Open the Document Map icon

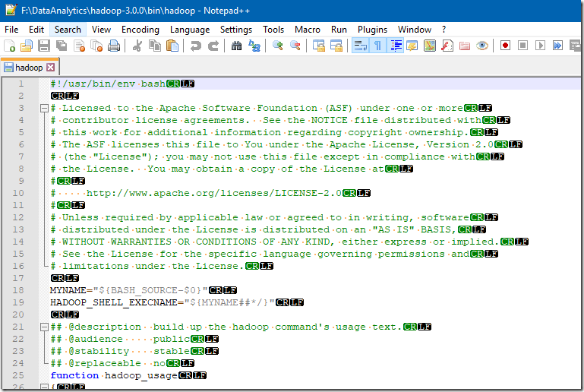coord(430,46)
